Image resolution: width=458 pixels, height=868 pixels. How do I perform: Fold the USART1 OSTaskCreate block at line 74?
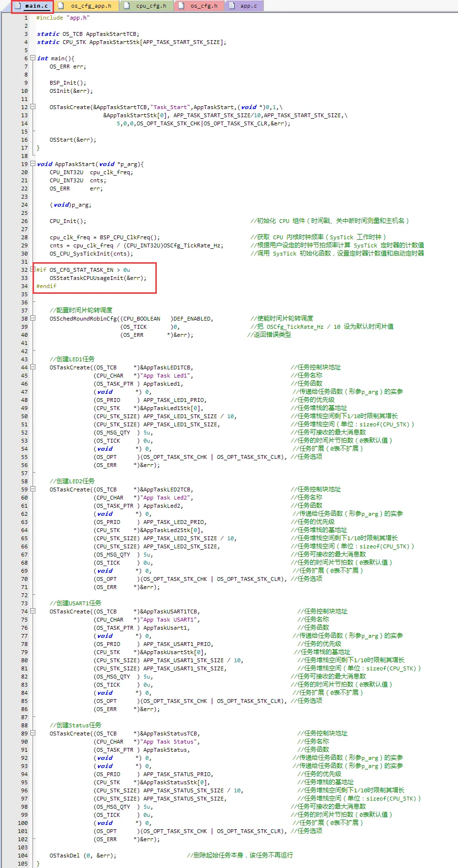33,611
